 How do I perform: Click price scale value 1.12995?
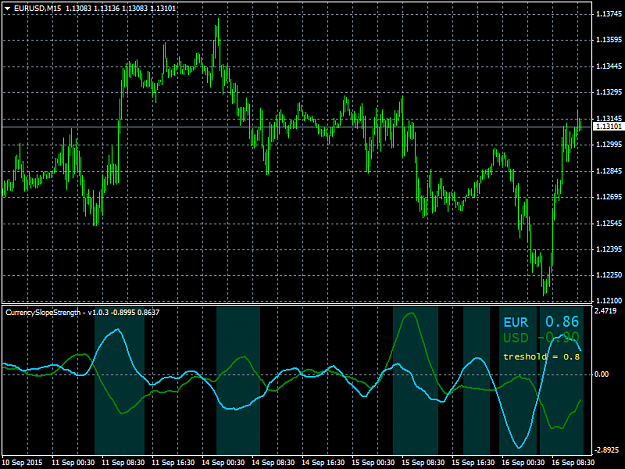609,144
